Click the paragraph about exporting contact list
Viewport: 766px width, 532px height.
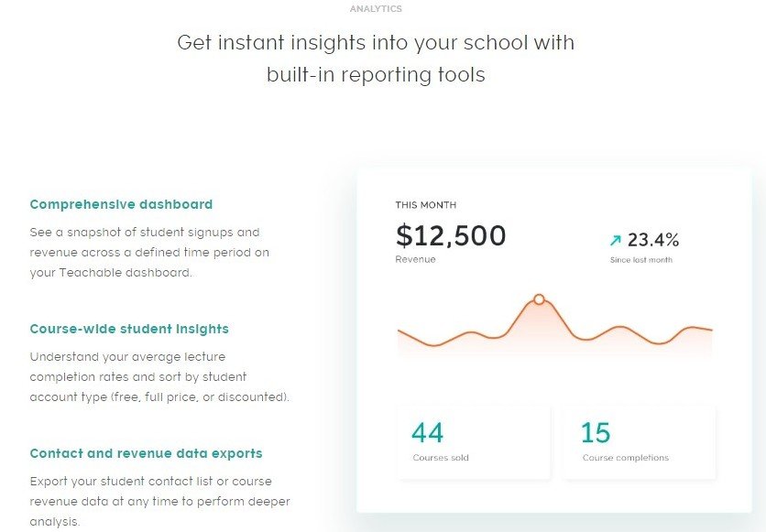coord(151,501)
